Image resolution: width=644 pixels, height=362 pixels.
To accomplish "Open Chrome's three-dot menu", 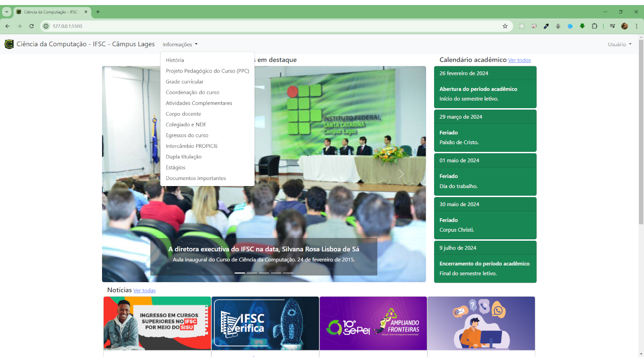I will (636, 26).
